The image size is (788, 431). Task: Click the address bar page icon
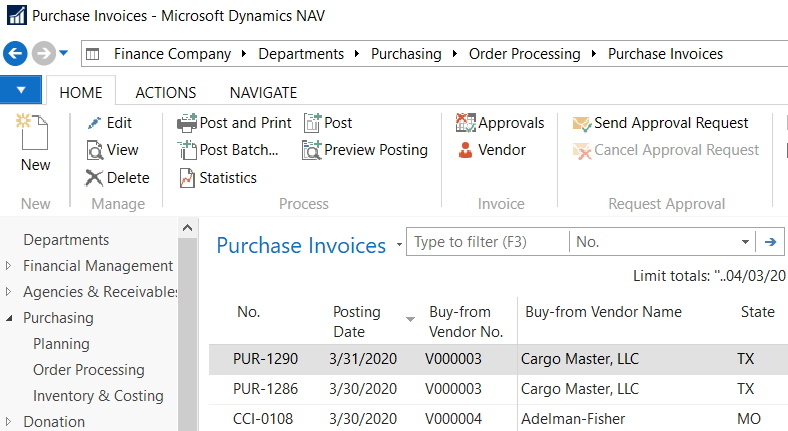tap(92, 54)
